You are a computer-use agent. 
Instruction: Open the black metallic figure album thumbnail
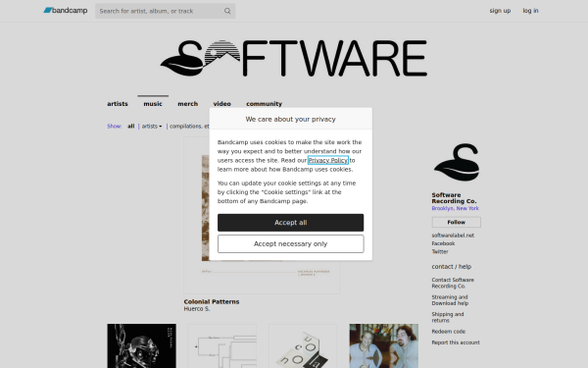(x=141, y=345)
